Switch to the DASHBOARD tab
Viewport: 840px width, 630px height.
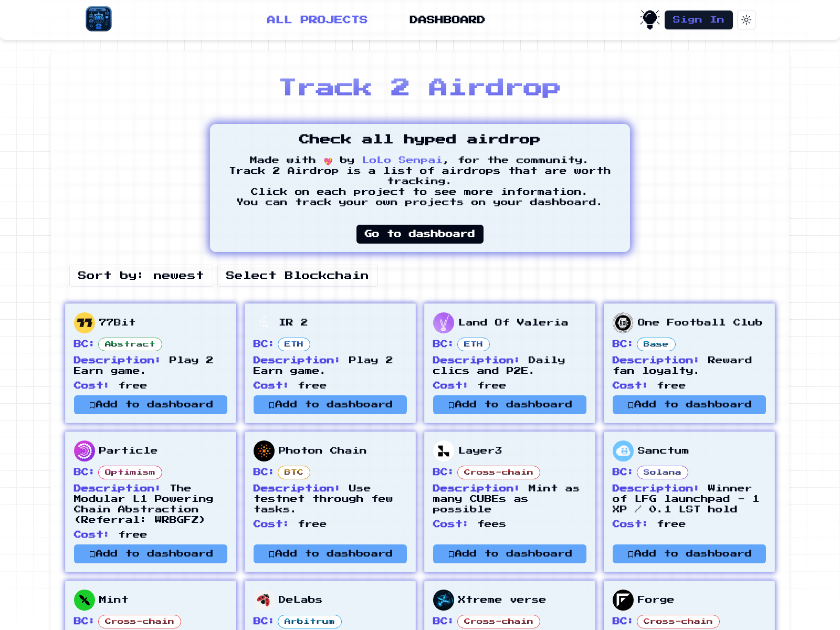point(447,19)
